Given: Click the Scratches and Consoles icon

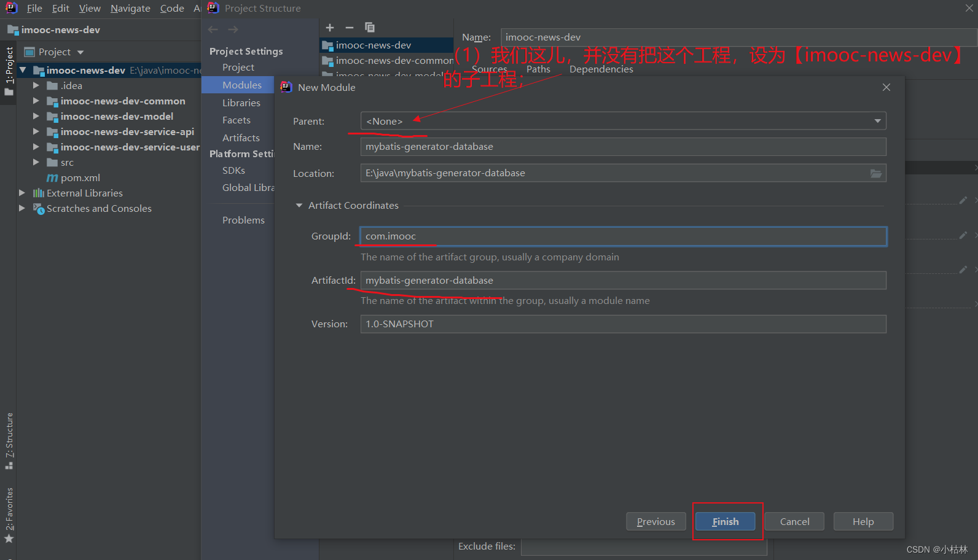Looking at the screenshot, I should [39, 209].
